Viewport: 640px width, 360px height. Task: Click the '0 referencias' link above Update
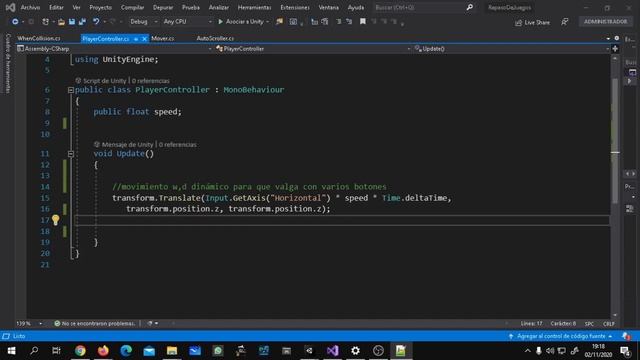[x=178, y=144]
